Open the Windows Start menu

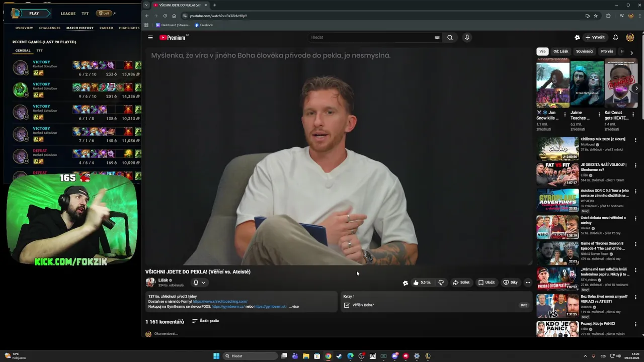pos(216,356)
